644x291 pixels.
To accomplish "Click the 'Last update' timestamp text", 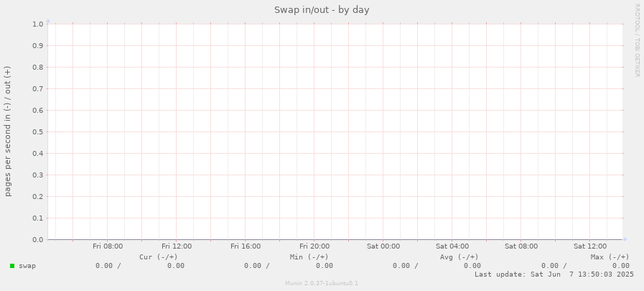I will [x=554, y=274].
